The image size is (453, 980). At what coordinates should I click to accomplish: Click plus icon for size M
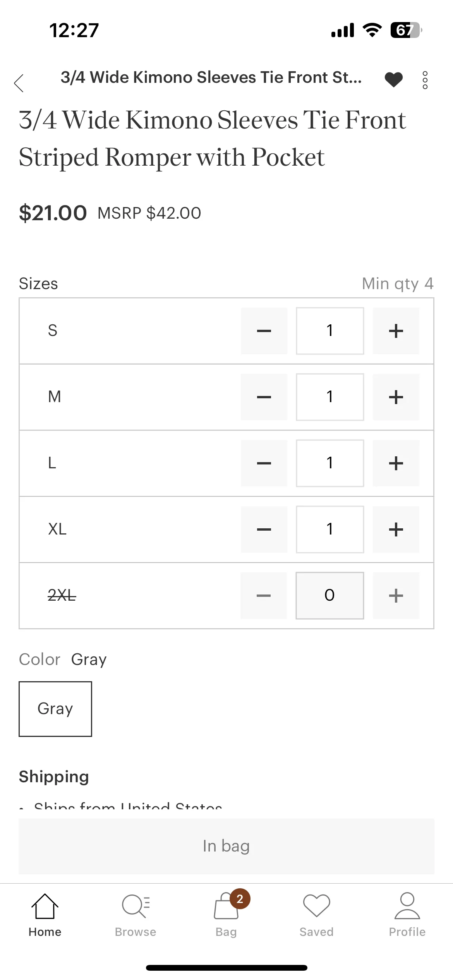tap(396, 397)
